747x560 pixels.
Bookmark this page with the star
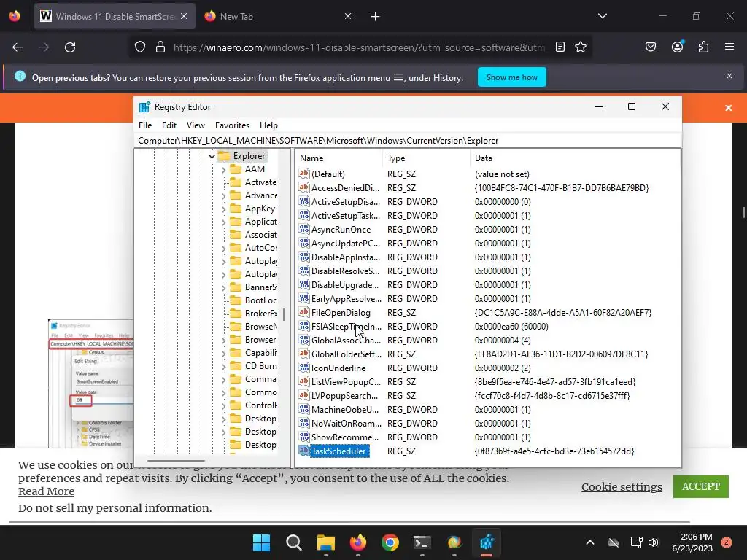coord(581,47)
